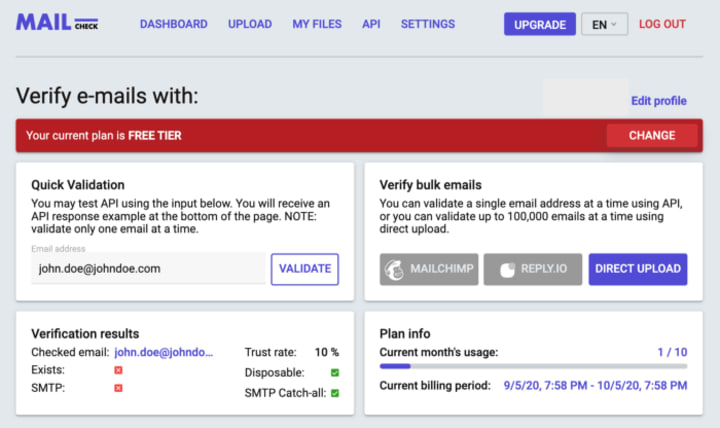Click the Direct Upload button
The height and width of the screenshot is (428, 720).
(638, 269)
